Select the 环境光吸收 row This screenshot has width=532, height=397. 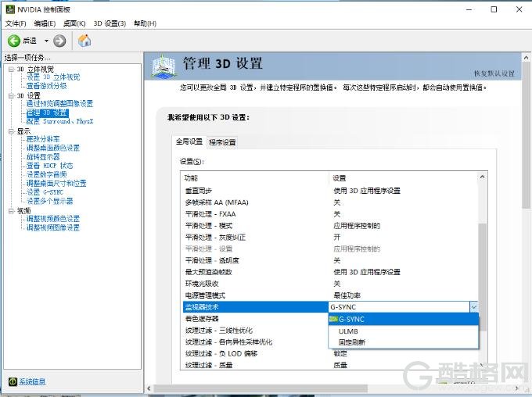(x=330, y=284)
